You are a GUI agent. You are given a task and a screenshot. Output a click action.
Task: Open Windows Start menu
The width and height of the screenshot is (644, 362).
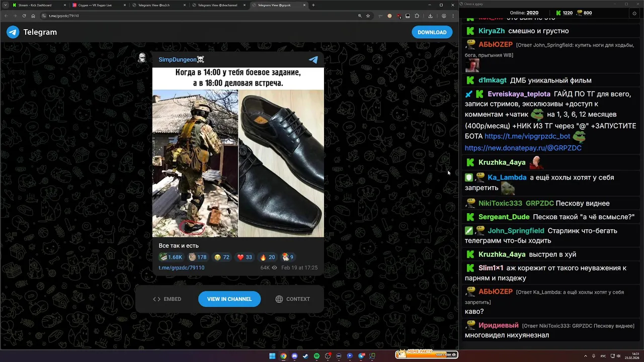tap(272, 356)
